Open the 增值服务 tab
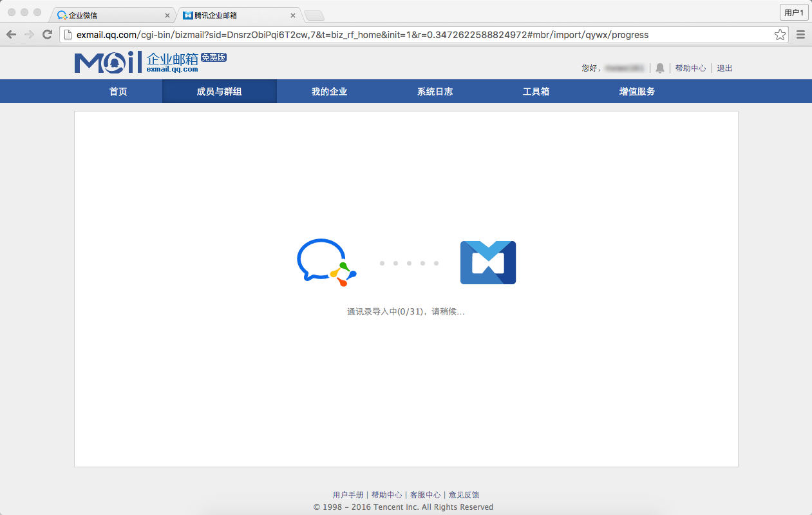Screen dimensions: 812x515 (x=637, y=92)
